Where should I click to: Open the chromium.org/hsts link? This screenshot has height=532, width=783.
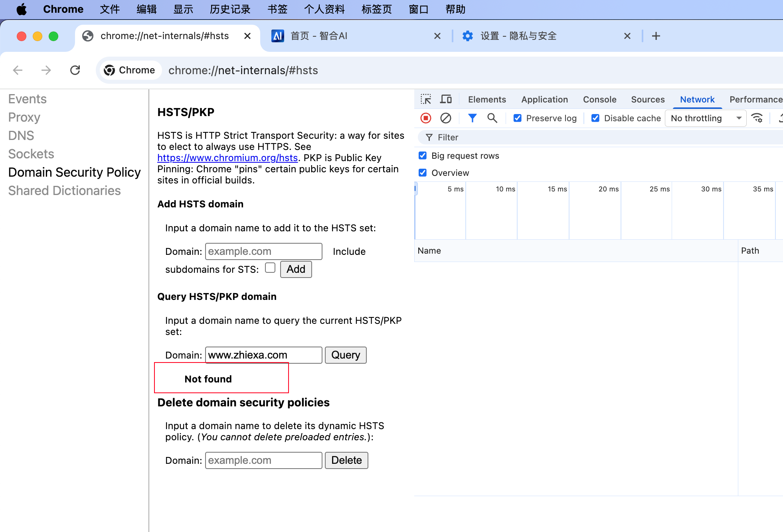click(227, 158)
